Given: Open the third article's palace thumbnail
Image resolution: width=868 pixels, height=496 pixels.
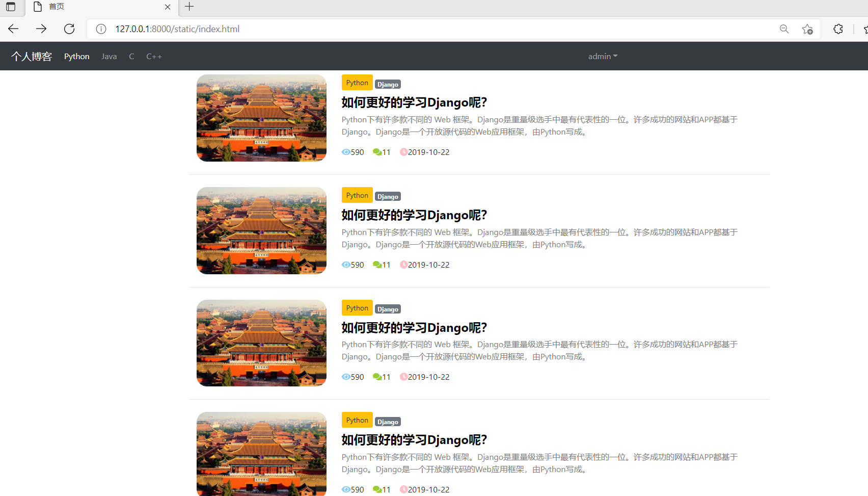Looking at the screenshot, I should [x=261, y=343].
